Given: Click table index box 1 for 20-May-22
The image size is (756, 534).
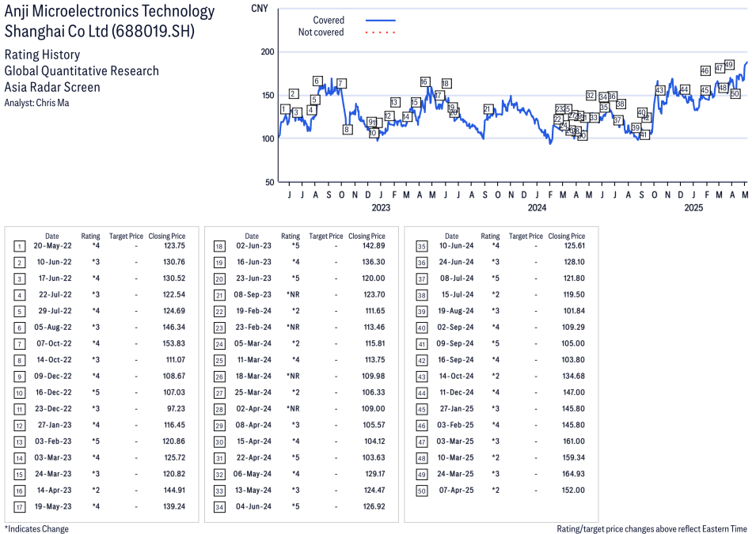Looking at the screenshot, I should pyautogui.click(x=19, y=247).
